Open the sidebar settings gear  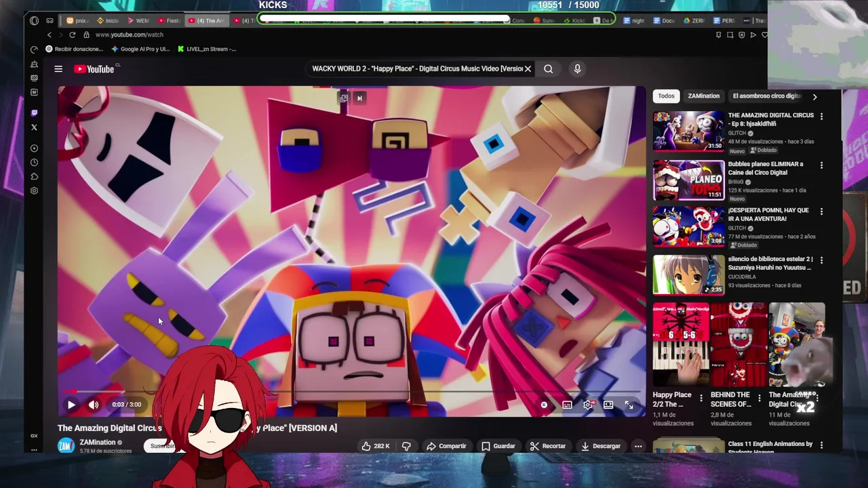pos(34,190)
